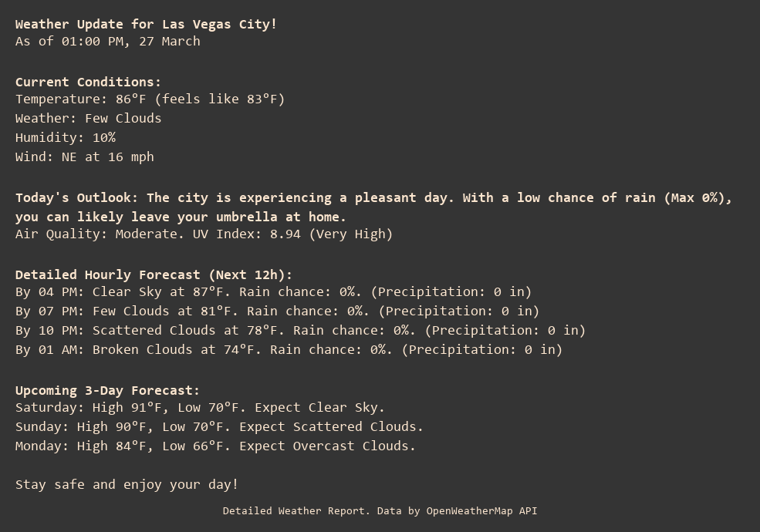Click the Today's Outlook label

(x=76, y=197)
